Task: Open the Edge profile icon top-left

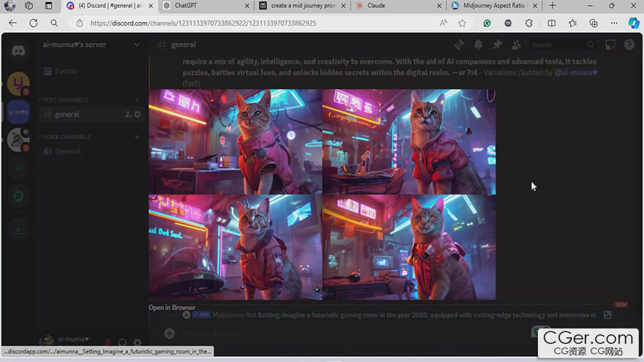Action: pyautogui.click(x=10, y=6)
